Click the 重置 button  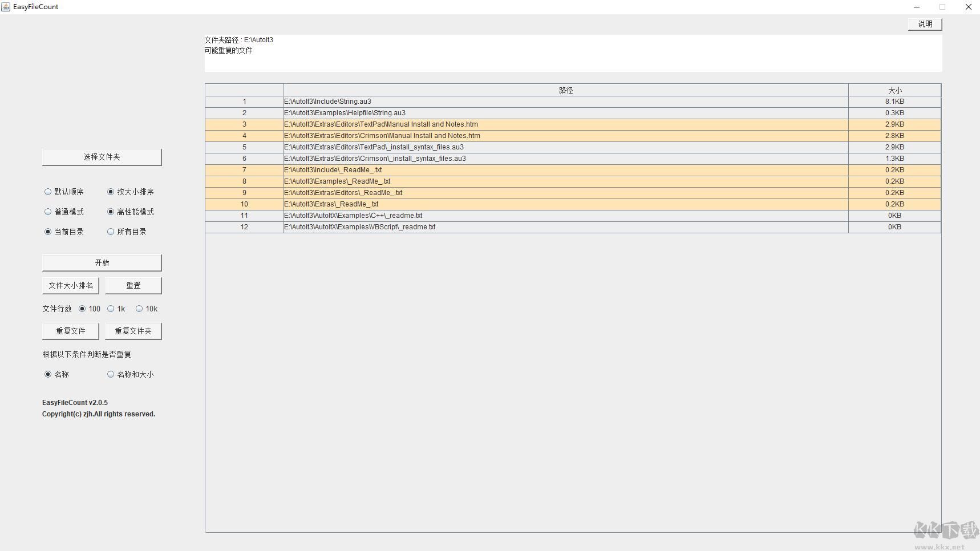133,286
